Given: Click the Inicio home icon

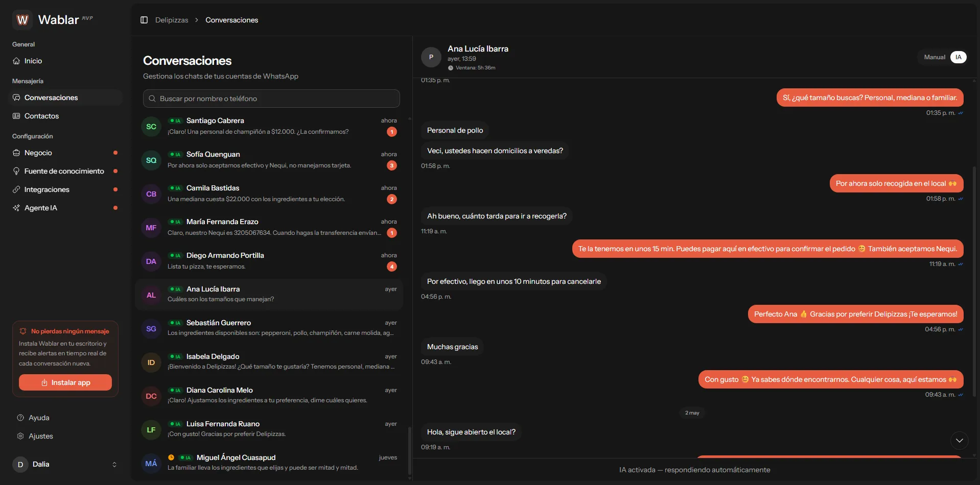Looking at the screenshot, I should pyautogui.click(x=16, y=61).
